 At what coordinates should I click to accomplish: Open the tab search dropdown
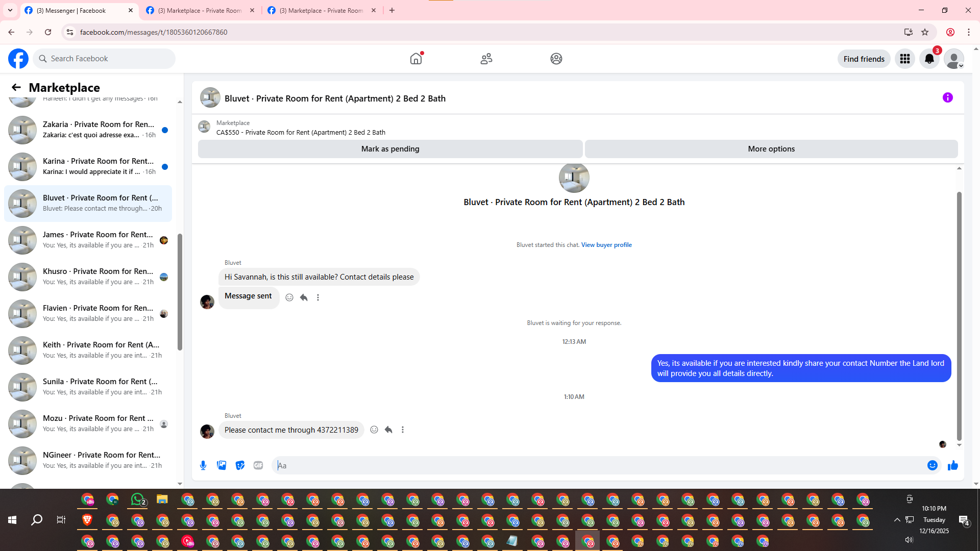point(10,10)
